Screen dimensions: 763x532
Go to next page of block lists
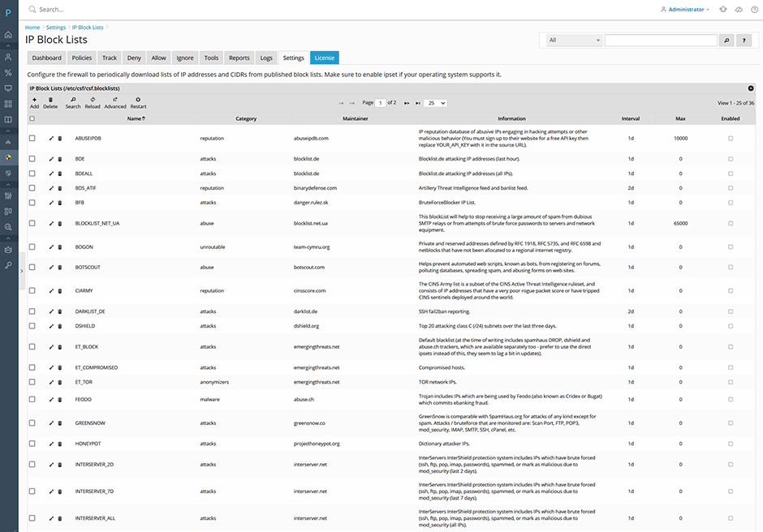(x=407, y=103)
